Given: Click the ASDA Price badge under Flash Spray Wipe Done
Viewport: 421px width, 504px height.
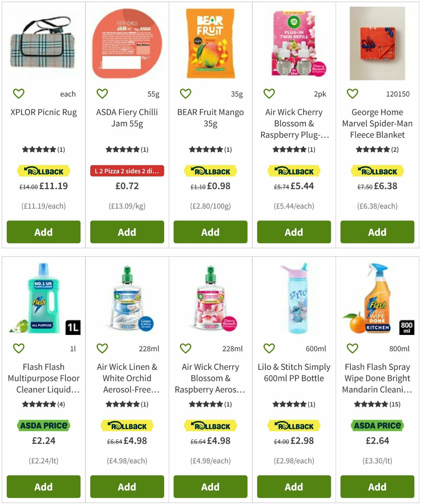Looking at the screenshot, I should click(377, 425).
